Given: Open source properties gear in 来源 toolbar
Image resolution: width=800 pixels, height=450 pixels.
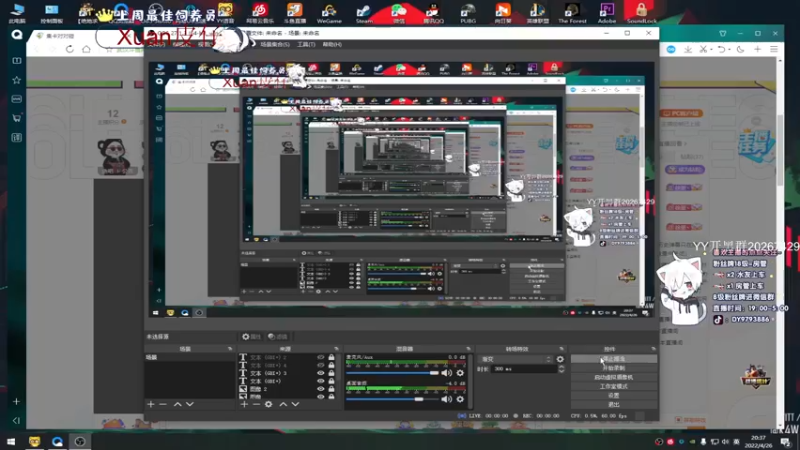Looking at the screenshot, I should tap(269, 405).
